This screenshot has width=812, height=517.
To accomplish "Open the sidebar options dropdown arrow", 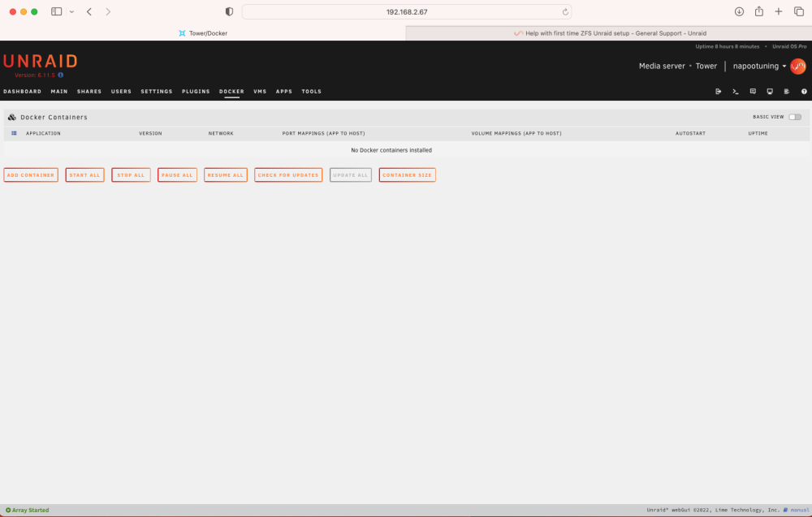I will point(71,12).
